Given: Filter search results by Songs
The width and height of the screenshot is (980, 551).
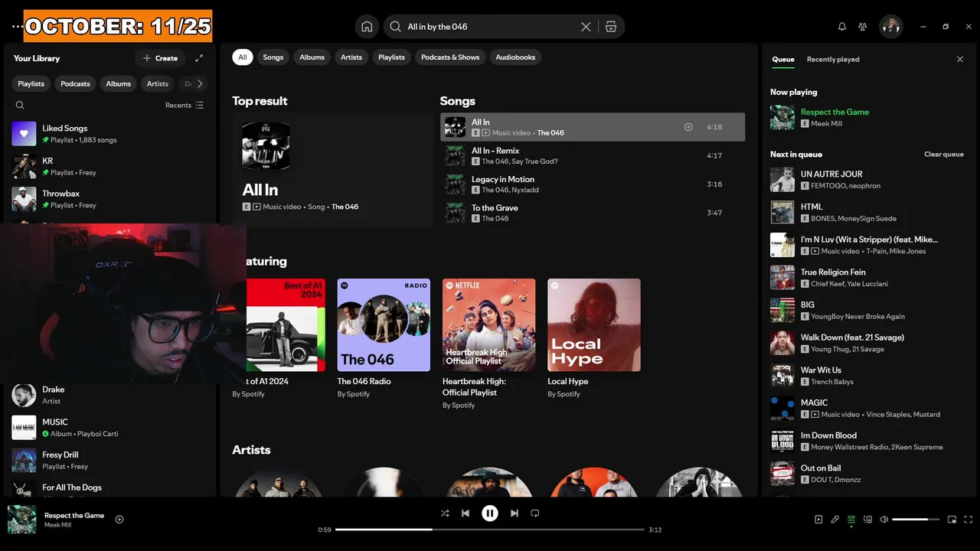Looking at the screenshot, I should pos(273,57).
